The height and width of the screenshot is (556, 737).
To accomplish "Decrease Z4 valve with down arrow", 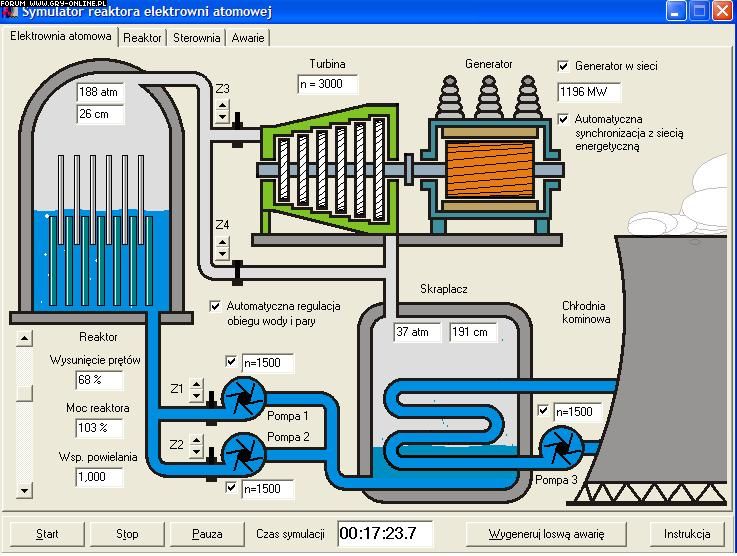I will [222, 254].
